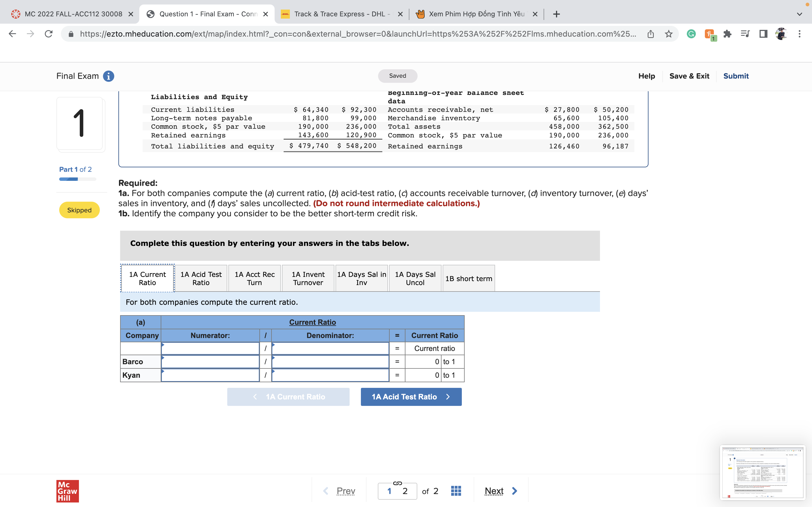Open the Chrome three-dot menu

click(x=800, y=34)
